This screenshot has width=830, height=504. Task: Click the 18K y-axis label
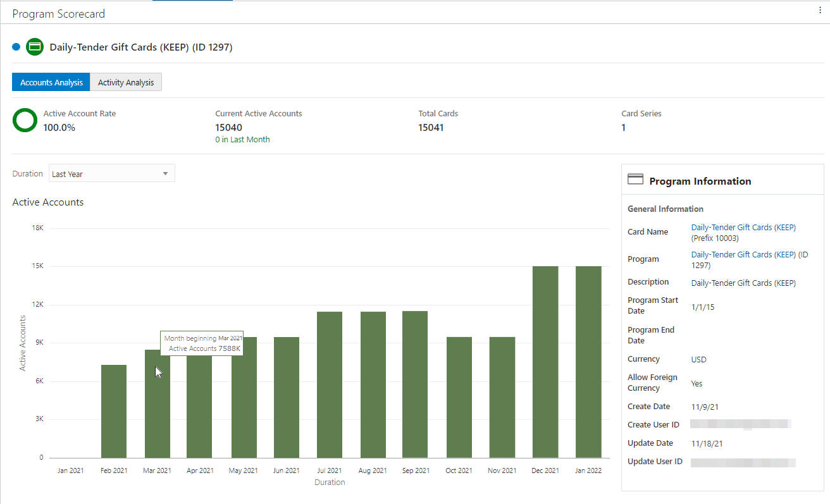coord(37,228)
